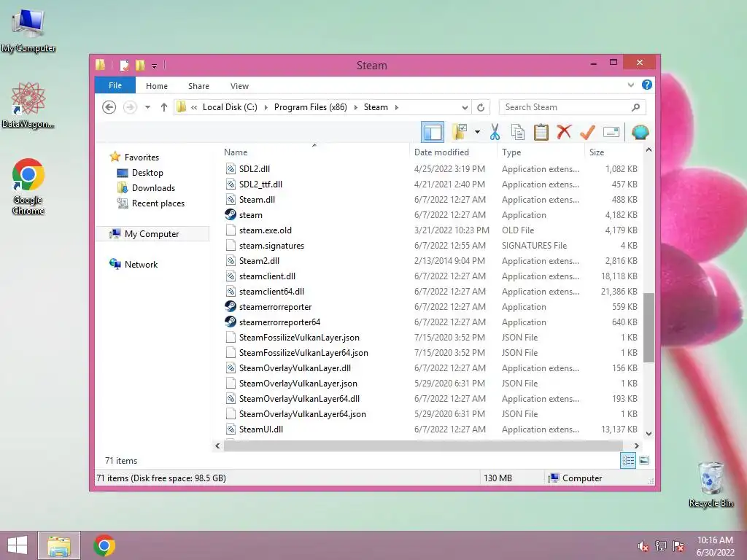Click the Refresh button in address bar
Screen dimensions: 747x560
(x=481, y=108)
